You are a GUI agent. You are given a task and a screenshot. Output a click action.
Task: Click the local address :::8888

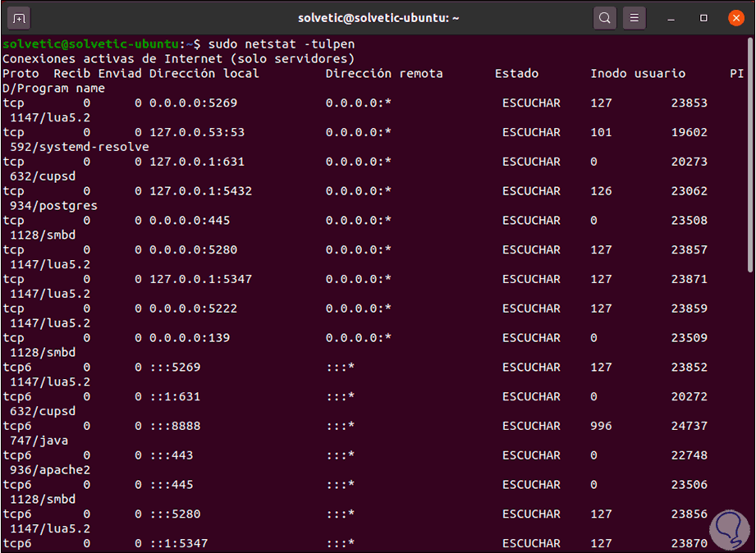tap(175, 426)
